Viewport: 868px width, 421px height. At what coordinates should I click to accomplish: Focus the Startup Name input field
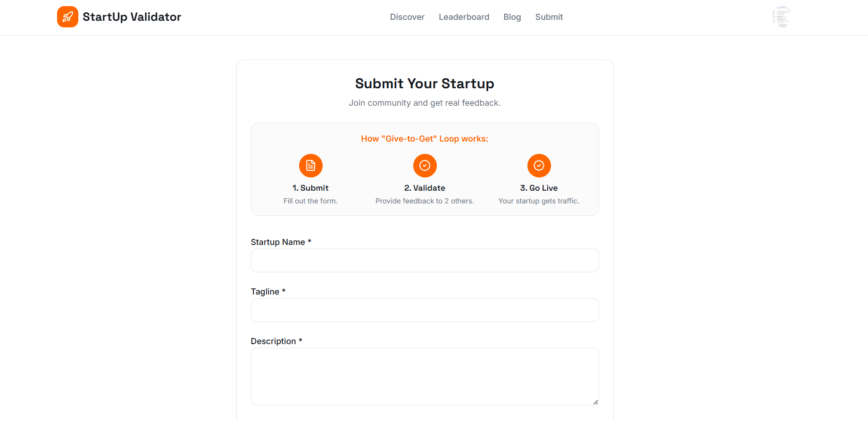click(x=424, y=260)
